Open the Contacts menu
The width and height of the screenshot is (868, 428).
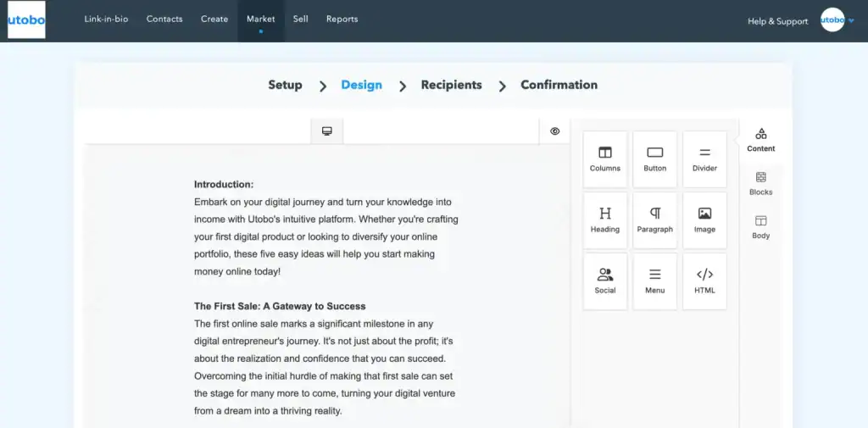164,19
